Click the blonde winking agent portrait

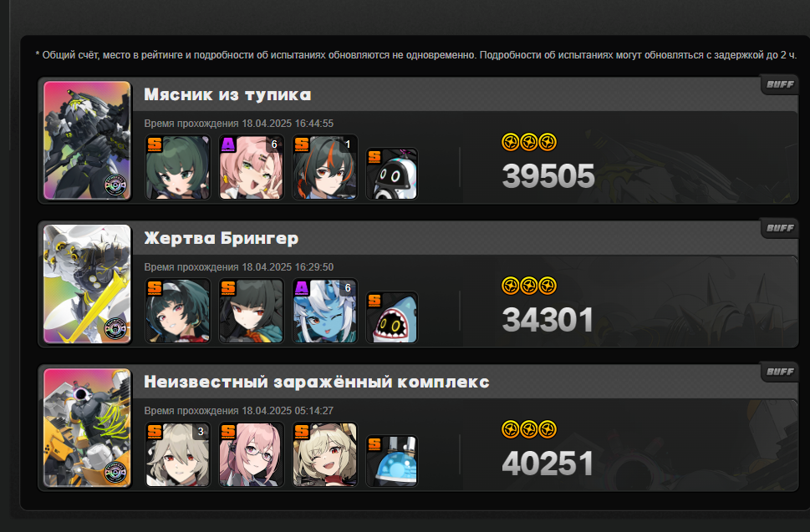click(x=324, y=454)
